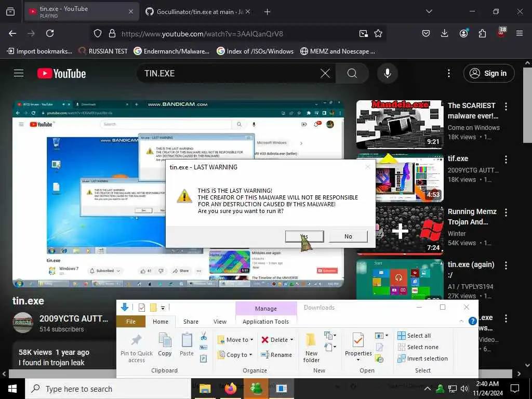Screen dimensions: 532x399
Task: Go to YouTube home via logo
Action: (62, 74)
